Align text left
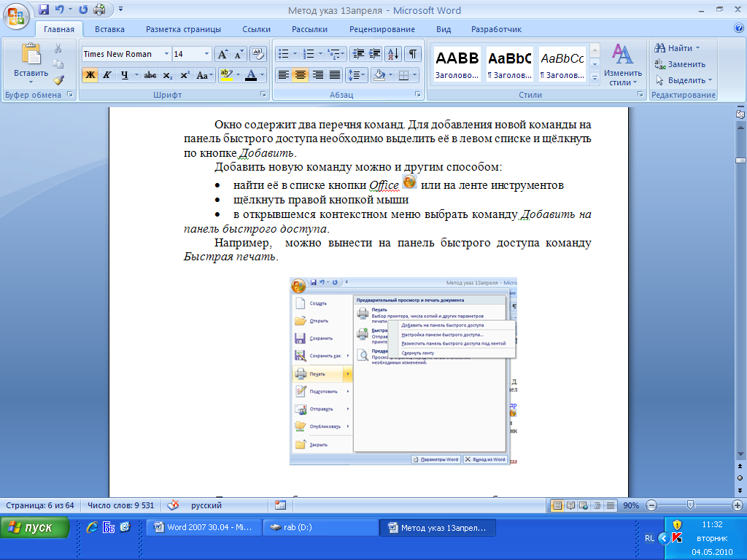This screenshot has width=747, height=560. [284, 75]
